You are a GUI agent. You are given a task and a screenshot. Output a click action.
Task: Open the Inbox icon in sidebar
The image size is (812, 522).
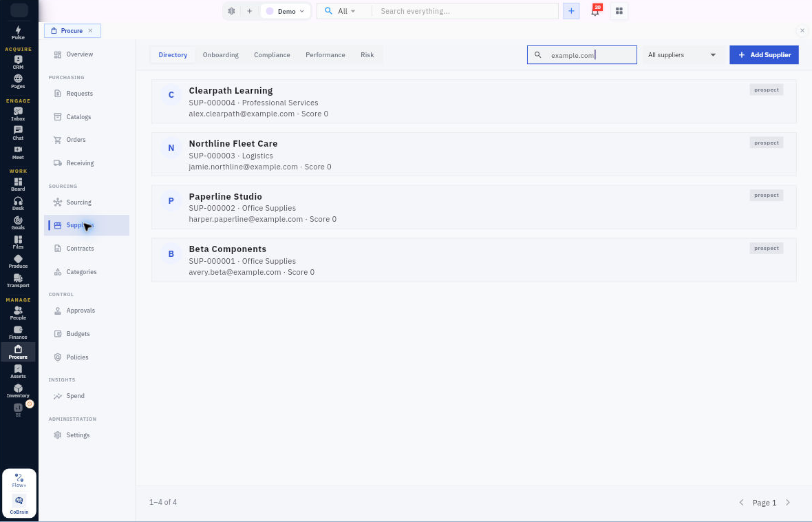18,114
